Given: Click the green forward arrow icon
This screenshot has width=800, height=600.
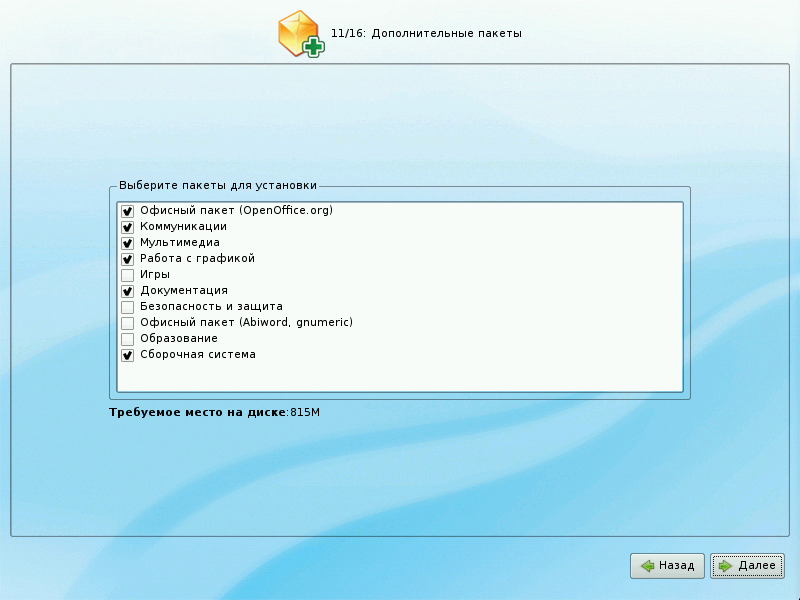Looking at the screenshot, I should [x=725, y=566].
